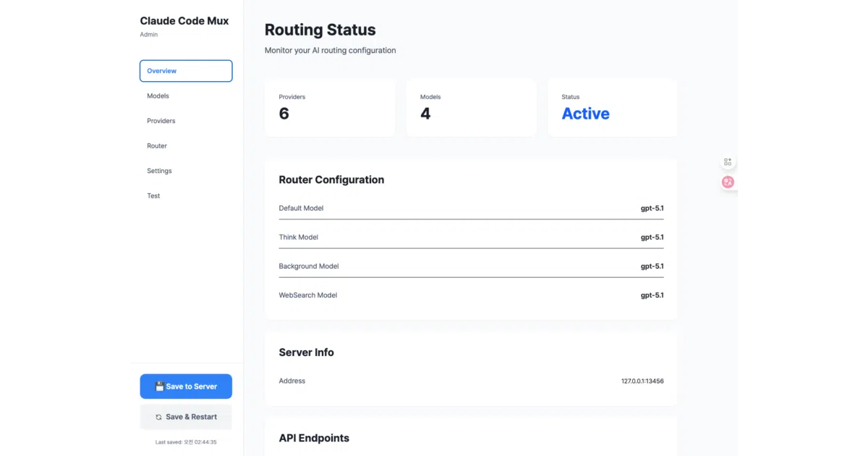Open the Models section in sidebar

pyautogui.click(x=186, y=96)
